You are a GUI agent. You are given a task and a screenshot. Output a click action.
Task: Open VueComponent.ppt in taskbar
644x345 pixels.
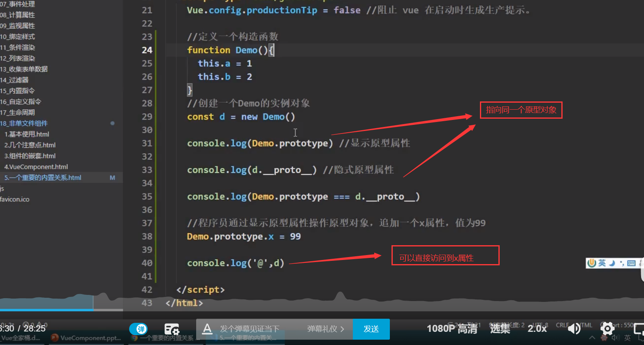[x=86, y=338]
